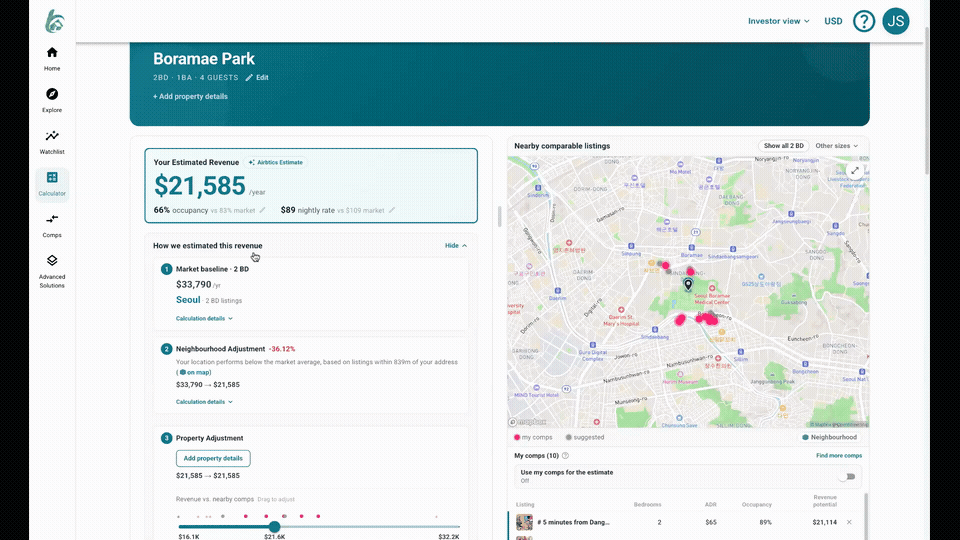Click the on map link
The image size is (960, 540).
pyautogui.click(x=195, y=372)
